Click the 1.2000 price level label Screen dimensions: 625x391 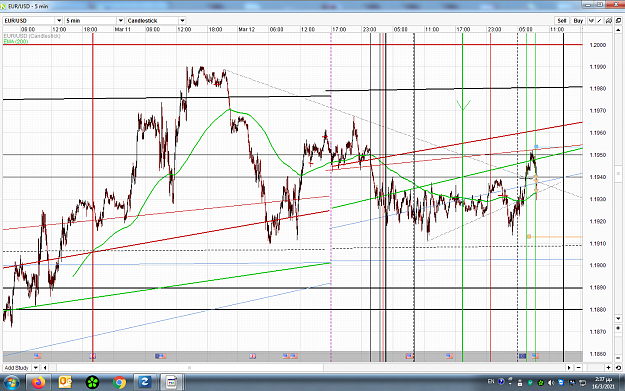[598, 45]
